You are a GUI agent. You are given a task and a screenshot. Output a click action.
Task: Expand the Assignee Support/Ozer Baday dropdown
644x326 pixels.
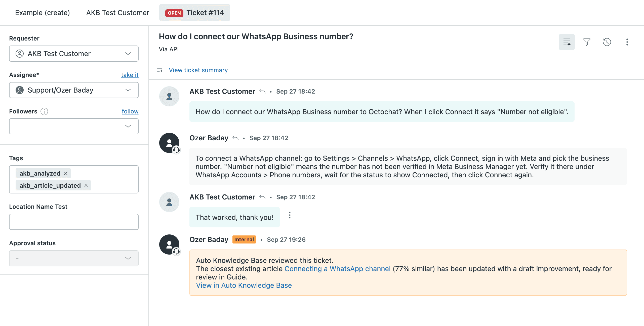coord(74,90)
